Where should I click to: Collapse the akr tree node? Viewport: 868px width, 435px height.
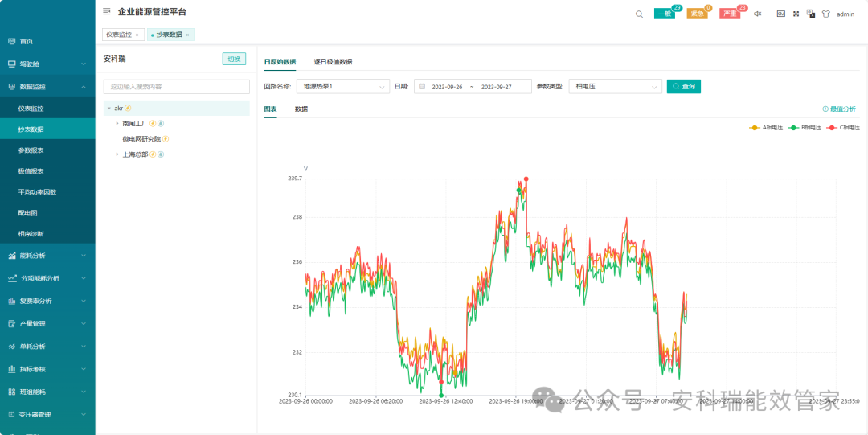109,108
